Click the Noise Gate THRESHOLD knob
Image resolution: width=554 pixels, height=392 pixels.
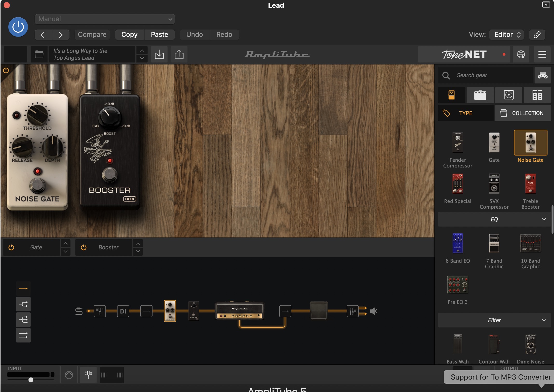coord(37,114)
